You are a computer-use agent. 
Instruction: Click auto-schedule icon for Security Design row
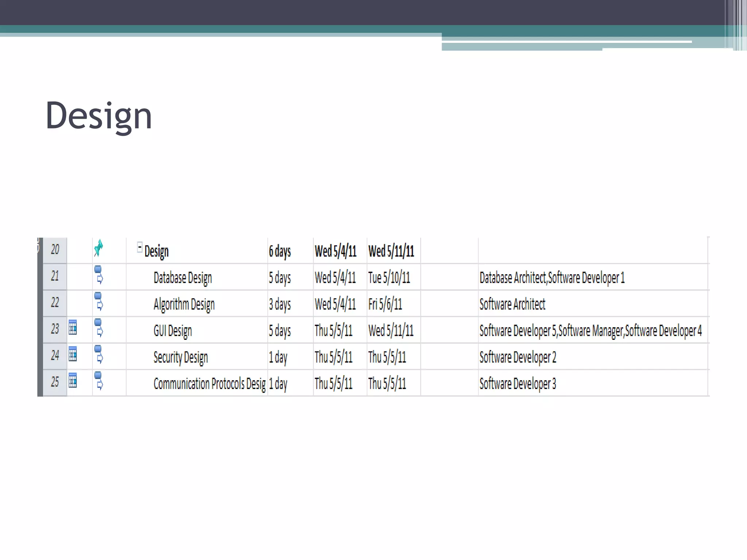(x=98, y=354)
